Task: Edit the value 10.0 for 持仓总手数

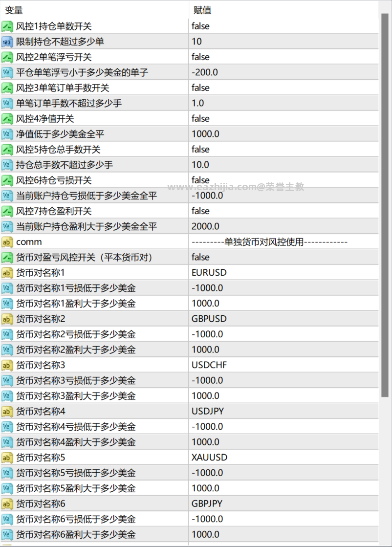Action: click(x=200, y=165)
